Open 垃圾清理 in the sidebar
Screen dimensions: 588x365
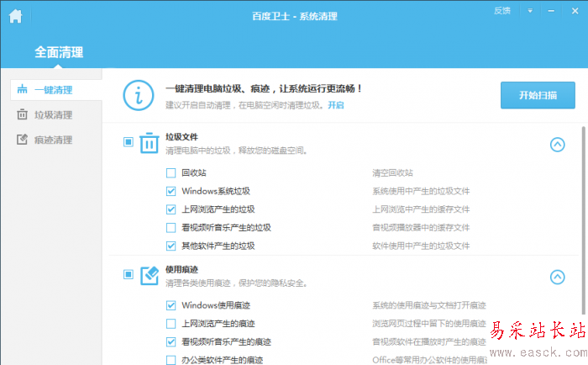point(53,115)
